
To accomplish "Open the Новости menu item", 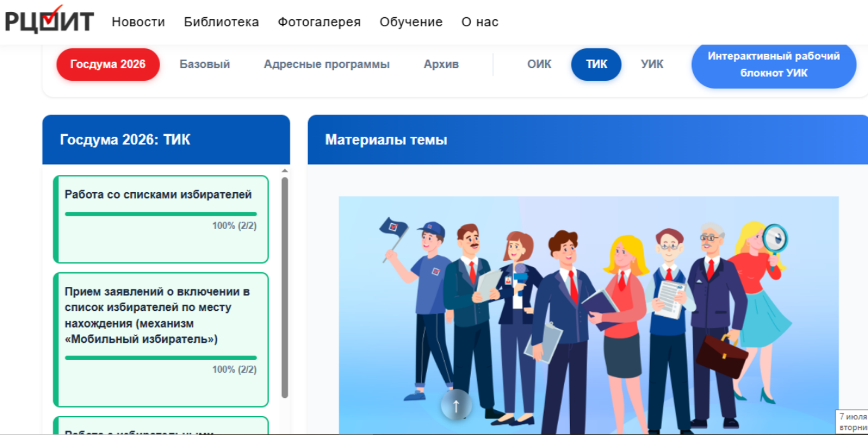I will pyautogui.click(x=138, y=22).
